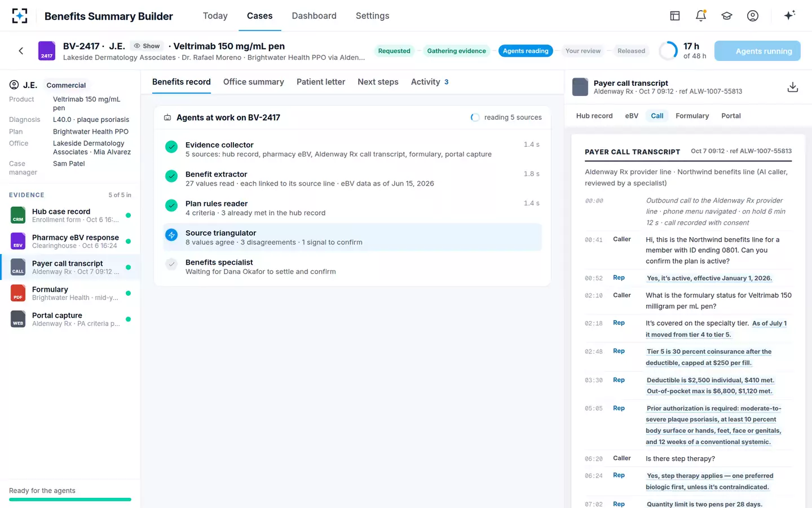812x508 pixels.
Task: Select the Benefits specialist agent row
Action: click(x=352, y=266)
